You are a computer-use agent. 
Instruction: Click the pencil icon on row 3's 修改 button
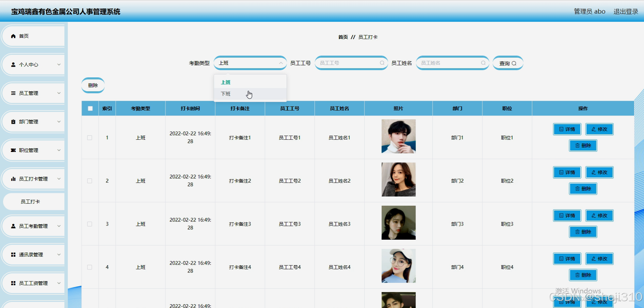(x=594, y=216)
